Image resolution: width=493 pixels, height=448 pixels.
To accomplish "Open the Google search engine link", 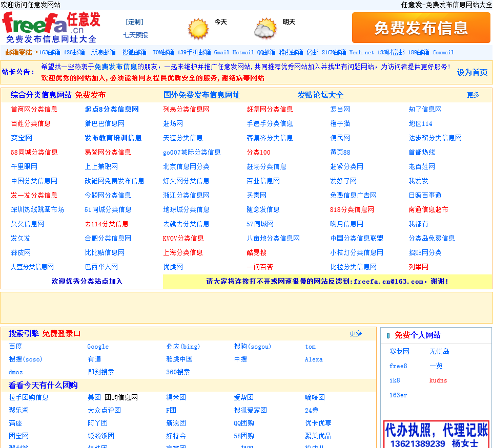I will tap(98, 347).
